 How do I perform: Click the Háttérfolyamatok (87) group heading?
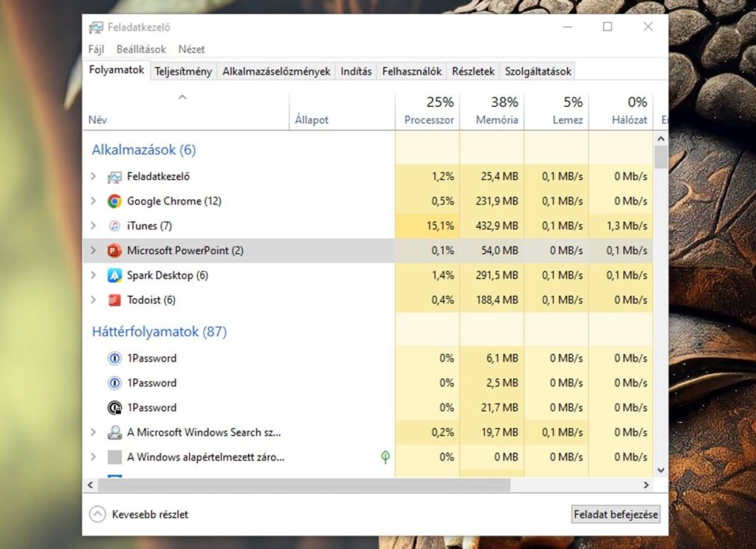[x=159, y=331]
